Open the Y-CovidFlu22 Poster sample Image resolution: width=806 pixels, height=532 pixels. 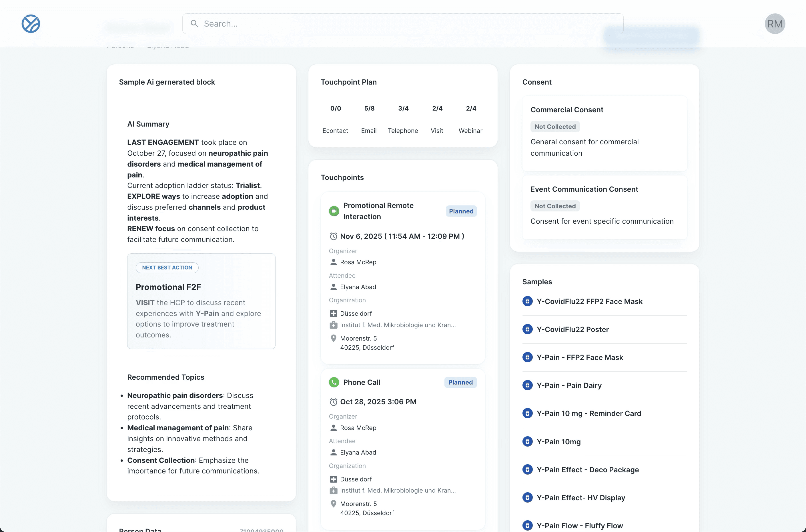572,329
